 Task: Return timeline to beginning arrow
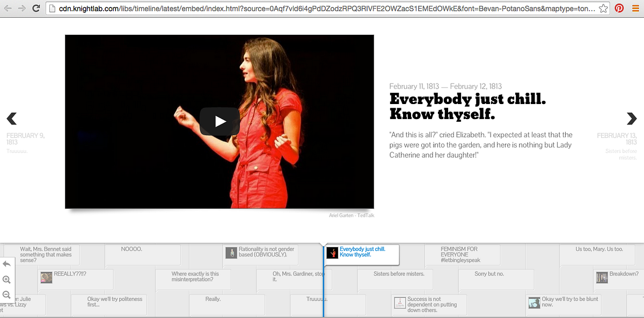6,264
